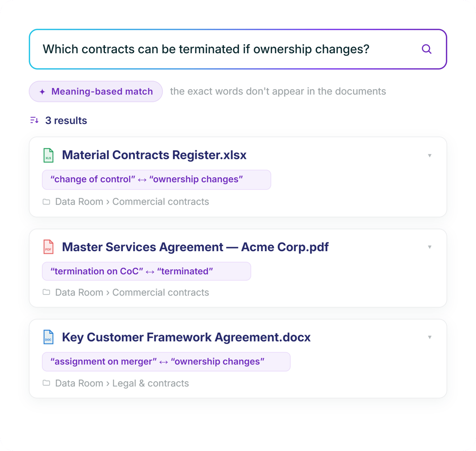Screen dimensions: 476x451
Task: Expand the Material Contracts Register.xlsx result
Action: pos(430,156)
